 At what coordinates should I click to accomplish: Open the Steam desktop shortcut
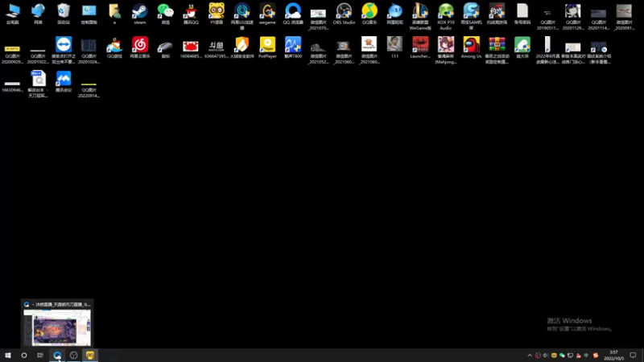click(139, 14)
